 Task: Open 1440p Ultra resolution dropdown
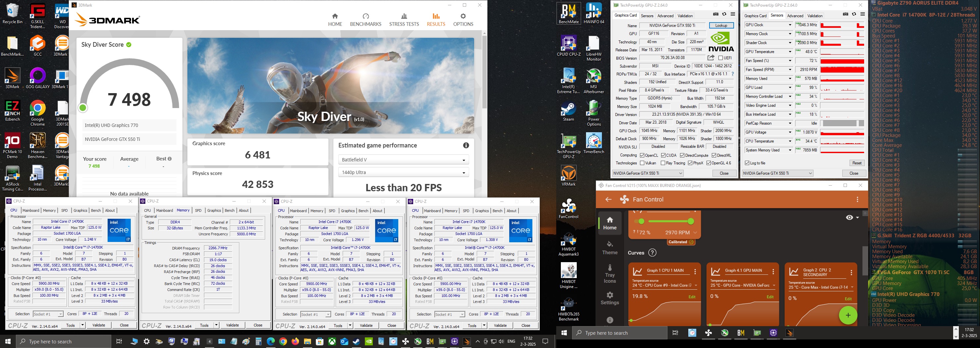403,172
